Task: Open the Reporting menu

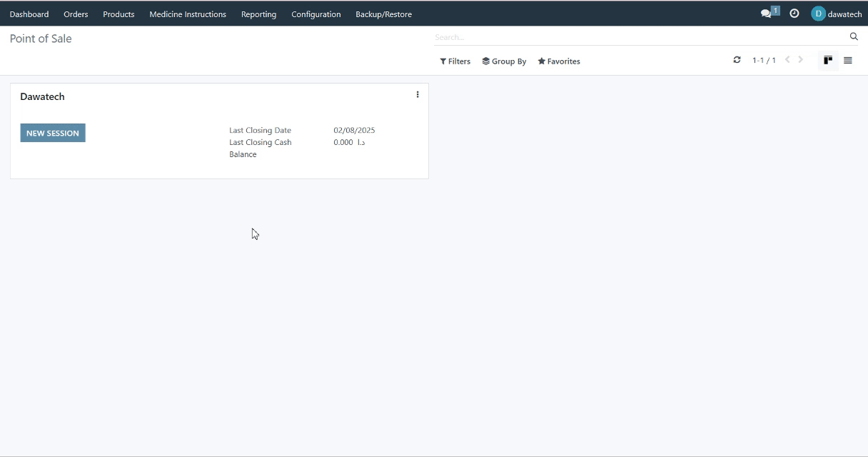Action: point(258,14)
